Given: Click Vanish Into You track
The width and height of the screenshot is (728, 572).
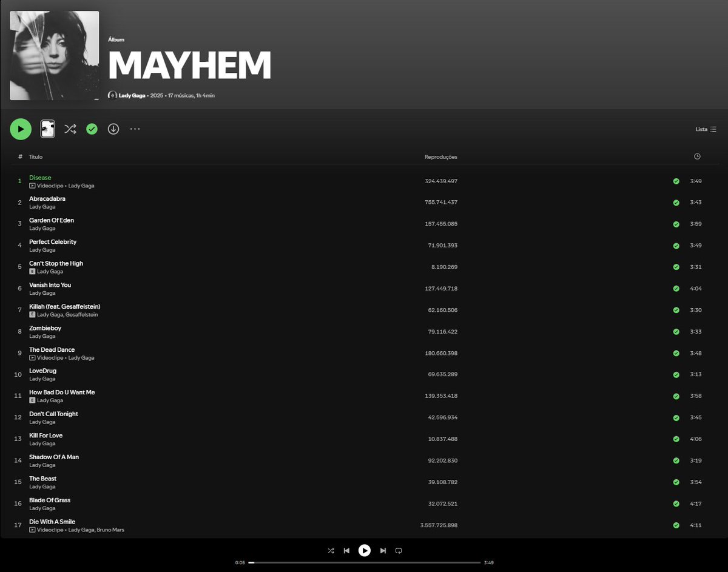Looking at the screenshot, I should pyautogui.click(x=50, y=285).
